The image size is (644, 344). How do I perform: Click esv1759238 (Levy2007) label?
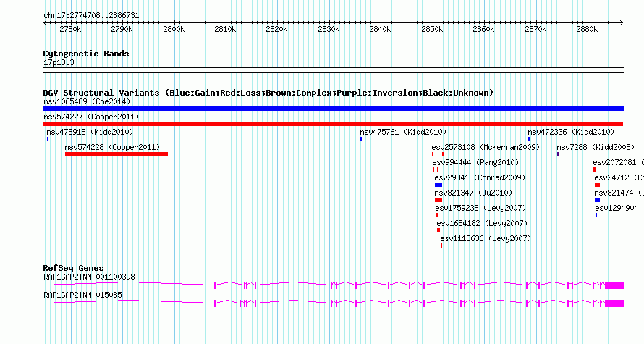480,208
